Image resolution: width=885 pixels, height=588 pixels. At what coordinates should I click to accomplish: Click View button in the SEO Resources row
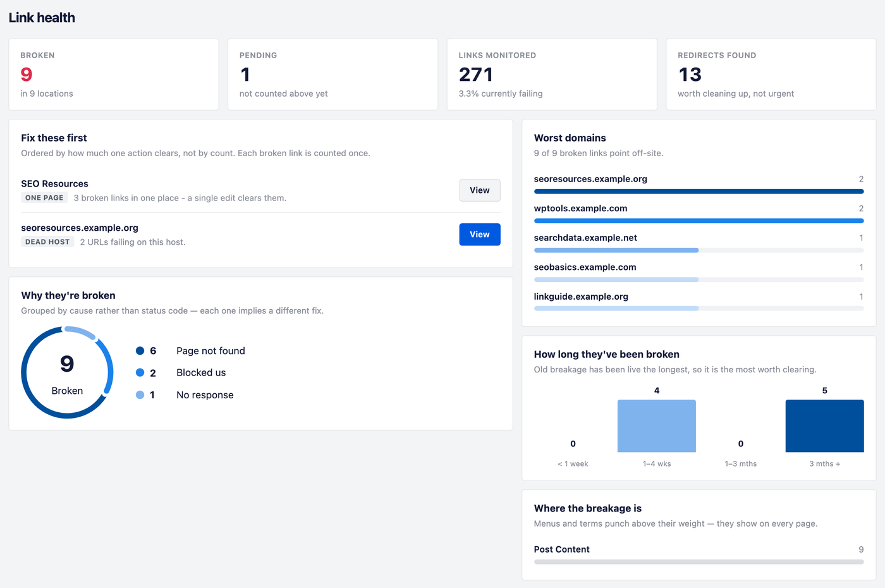coord(480,190)
